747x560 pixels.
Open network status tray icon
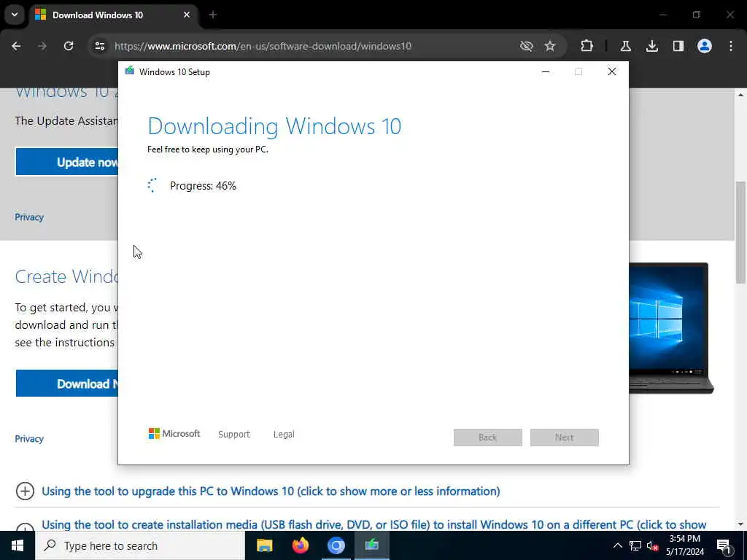pos(635,545)
